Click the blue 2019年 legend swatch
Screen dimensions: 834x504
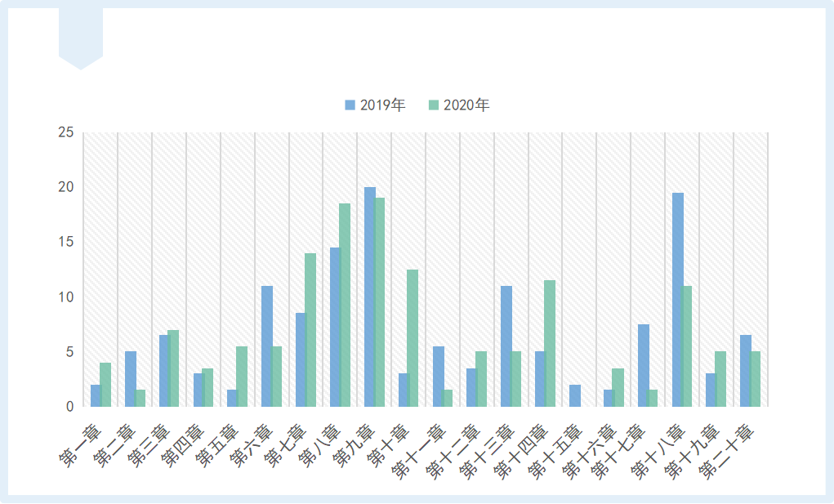(x=350, y=105)
